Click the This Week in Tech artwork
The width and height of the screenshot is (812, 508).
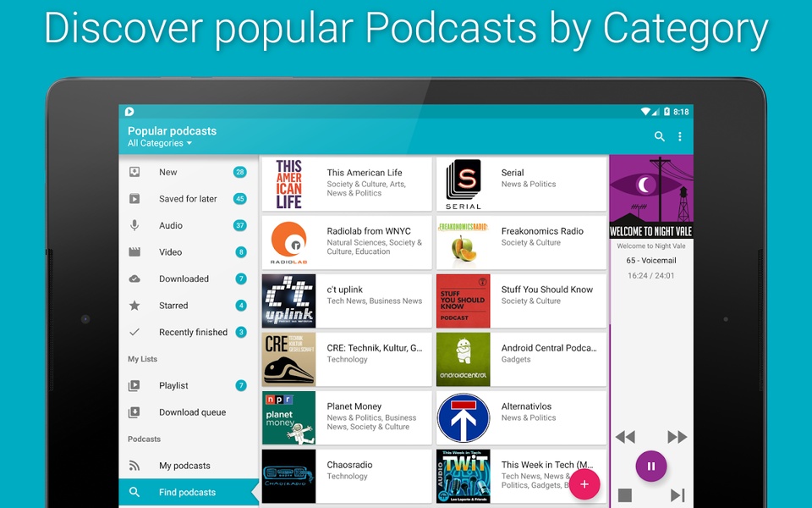pyautogui.click(x=463, y=477)
